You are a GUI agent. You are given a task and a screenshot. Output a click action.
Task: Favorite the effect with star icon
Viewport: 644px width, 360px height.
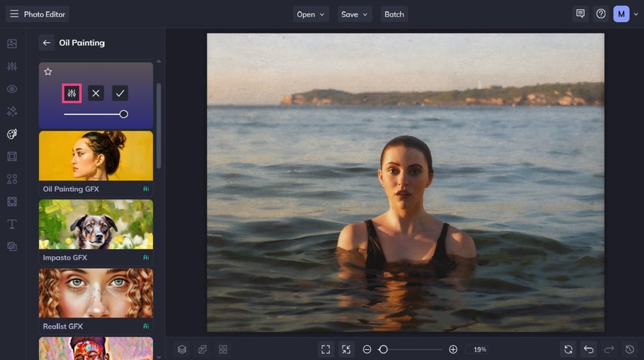(48, 72)
